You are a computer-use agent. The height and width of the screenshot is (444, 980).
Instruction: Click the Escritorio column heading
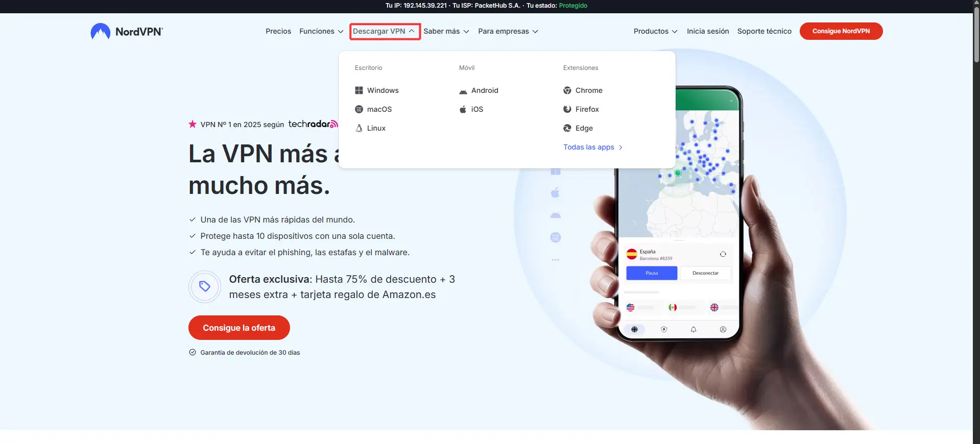369,68
